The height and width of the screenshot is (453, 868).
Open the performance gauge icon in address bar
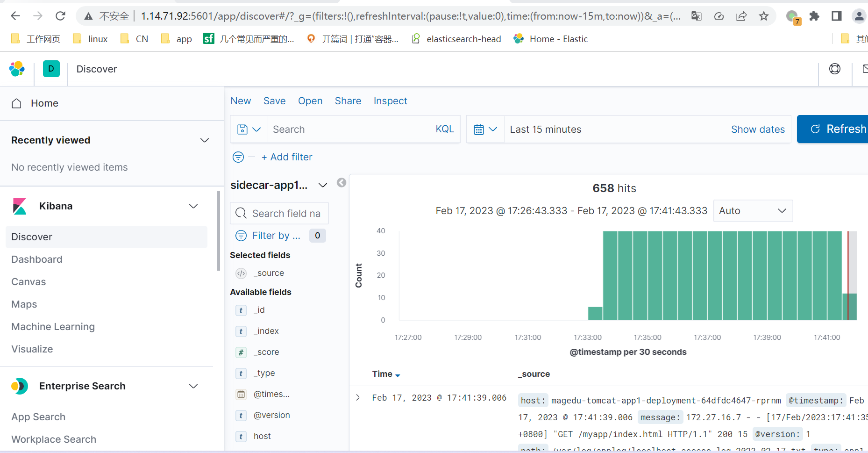[x=719, y=16]
